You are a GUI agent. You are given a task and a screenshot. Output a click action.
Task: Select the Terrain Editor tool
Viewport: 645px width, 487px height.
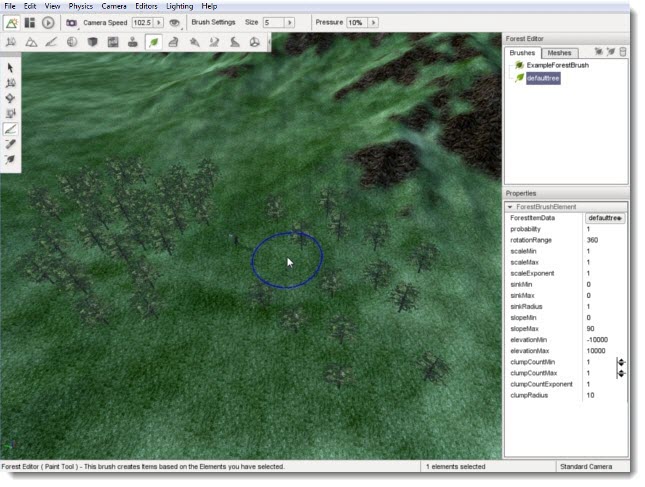(x=31, y=42)
